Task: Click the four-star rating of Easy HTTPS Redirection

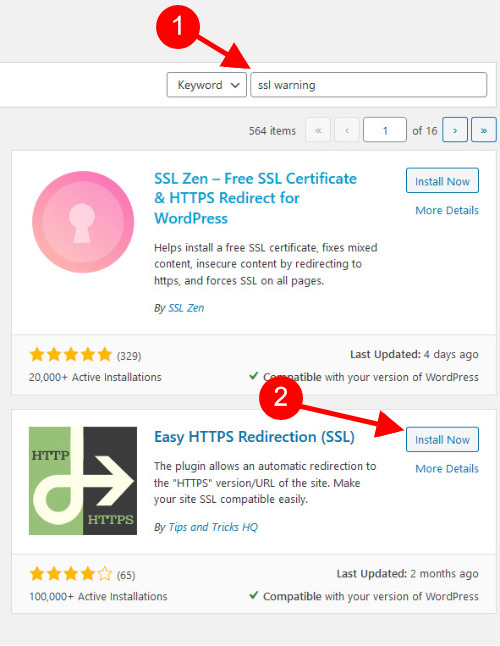Action: 70,573
